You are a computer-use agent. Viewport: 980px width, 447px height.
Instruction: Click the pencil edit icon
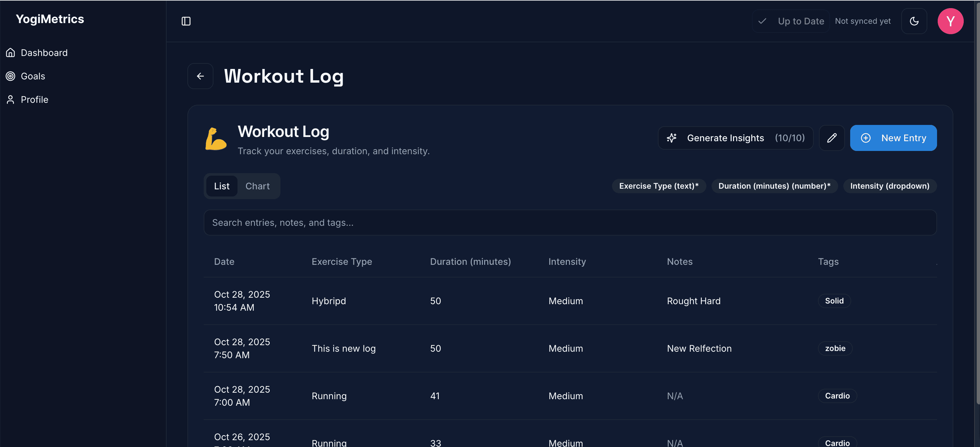(x=832, y=138)
